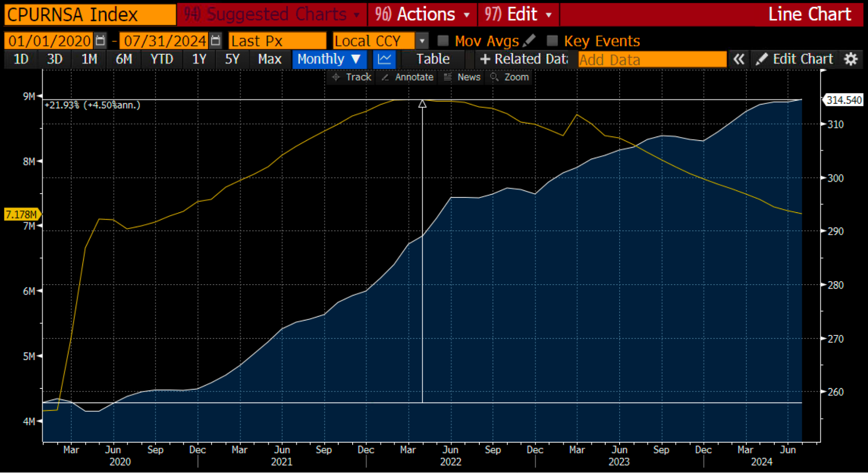The height and width of the screenshot is (473, 868).
Task: Click the Add Data input field
Action: tap(652, 59)
